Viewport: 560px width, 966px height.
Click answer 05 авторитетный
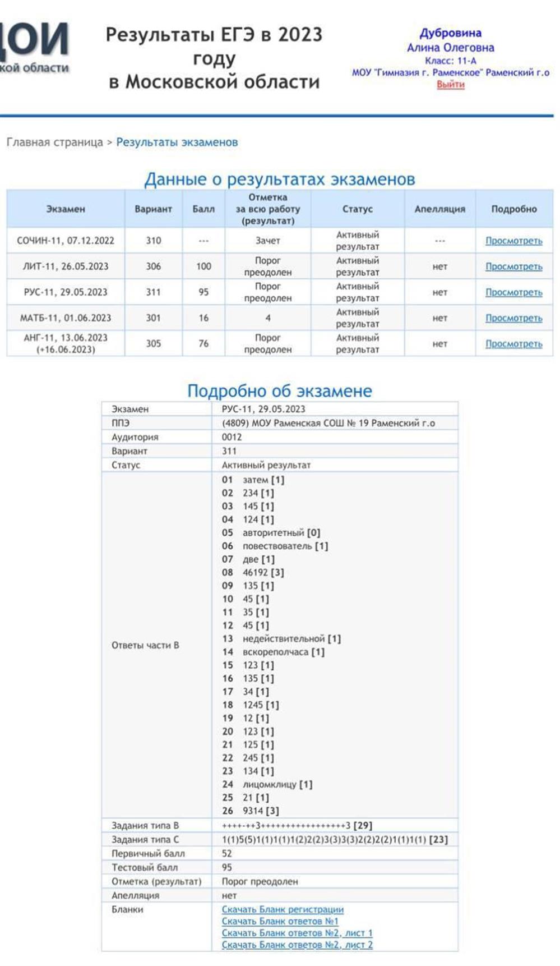tap(271, 532)
